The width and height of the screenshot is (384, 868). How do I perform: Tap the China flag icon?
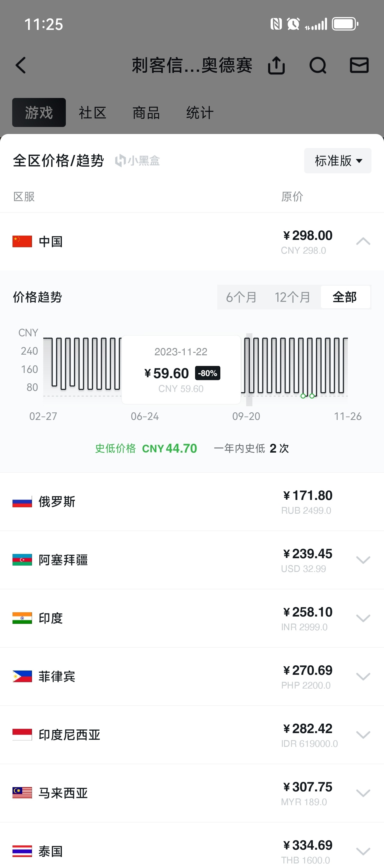[22, 241]
